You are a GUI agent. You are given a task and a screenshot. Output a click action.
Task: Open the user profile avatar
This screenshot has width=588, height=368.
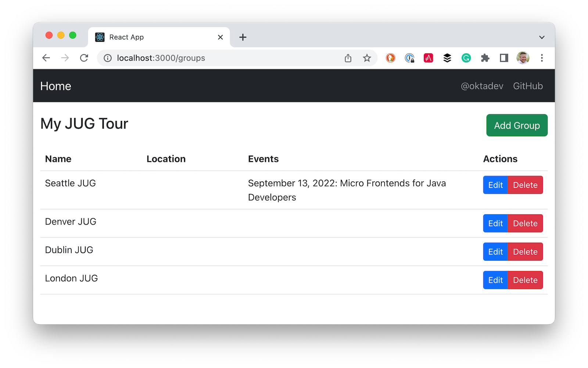pos(523,58)
